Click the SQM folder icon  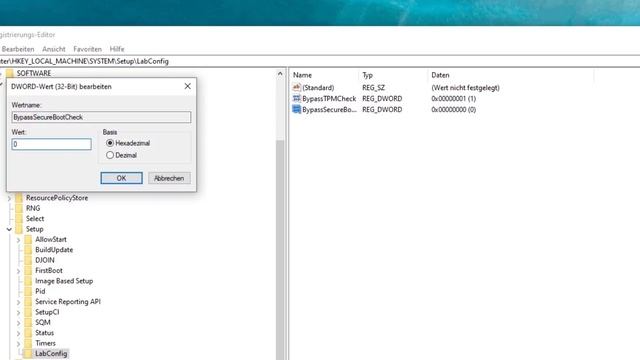(x=28, y=322)
